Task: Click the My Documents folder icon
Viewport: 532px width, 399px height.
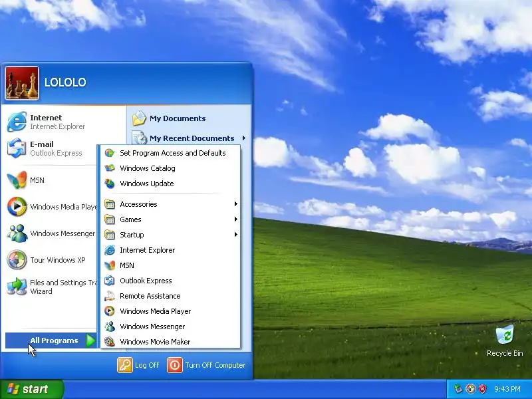Action: coord(139,118)
